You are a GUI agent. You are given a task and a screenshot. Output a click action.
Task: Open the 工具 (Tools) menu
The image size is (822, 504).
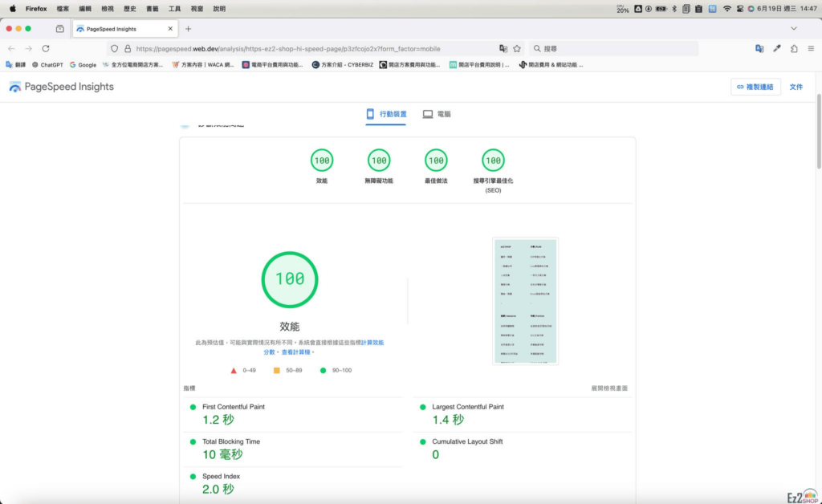(174, 8)
